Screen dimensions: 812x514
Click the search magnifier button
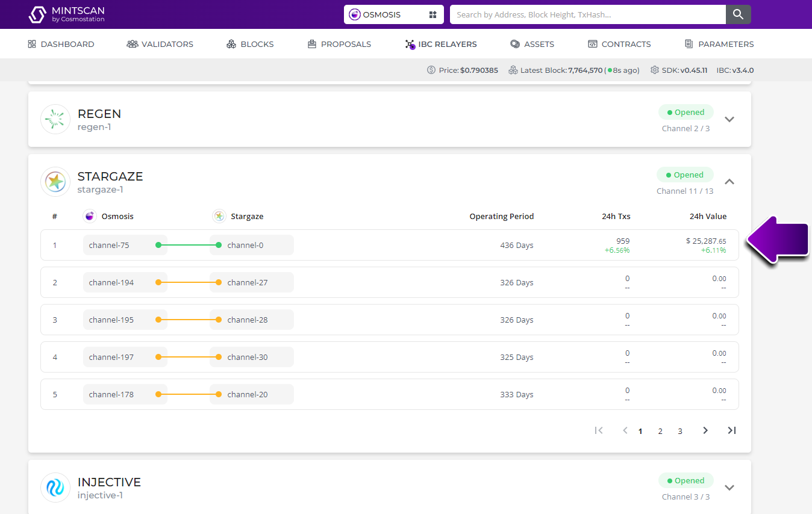tap(738, 14)
